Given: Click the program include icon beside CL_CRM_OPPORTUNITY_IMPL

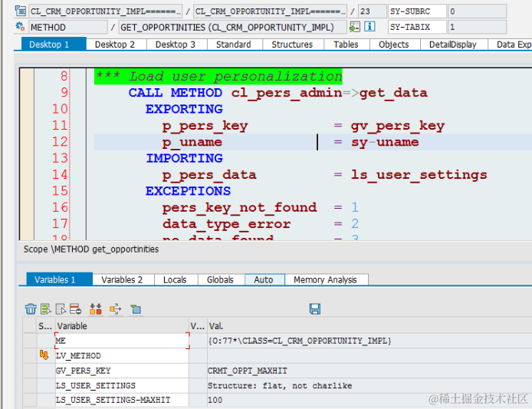Looking at the screenshot, I should tap(20, 12).
